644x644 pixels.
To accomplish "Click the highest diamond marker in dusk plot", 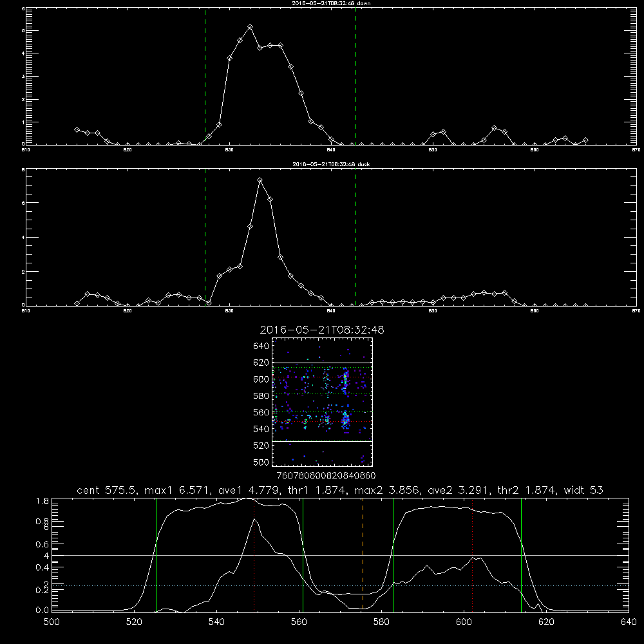I will tap(260, 180).
